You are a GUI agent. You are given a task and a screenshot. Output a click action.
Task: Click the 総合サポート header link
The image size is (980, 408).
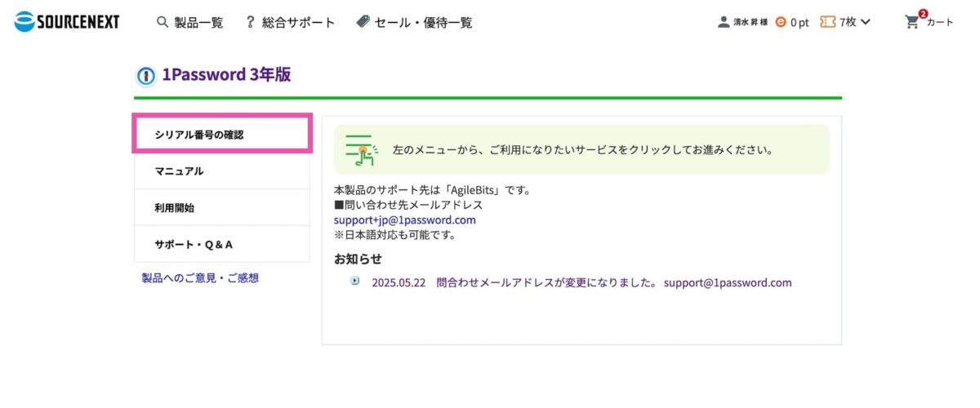tap(298, 22)
